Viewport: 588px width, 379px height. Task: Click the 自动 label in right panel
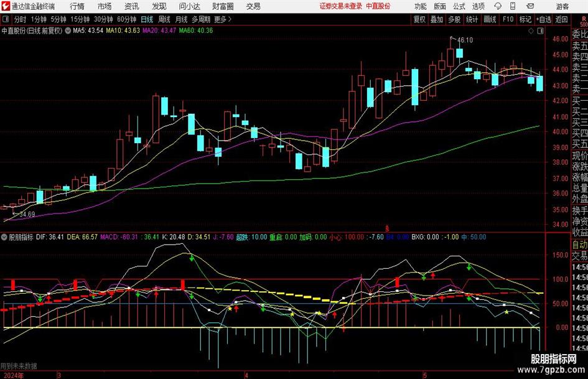pos(579,245)
